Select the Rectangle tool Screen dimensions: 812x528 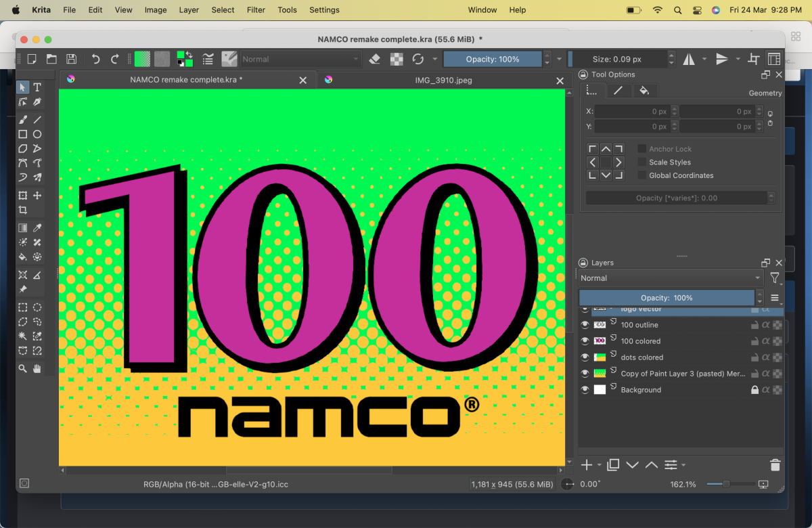(x=23, y=134)
